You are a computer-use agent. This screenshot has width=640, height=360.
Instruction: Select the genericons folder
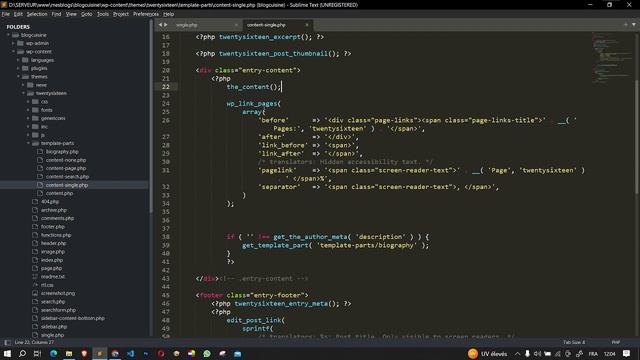coord(53,118)
